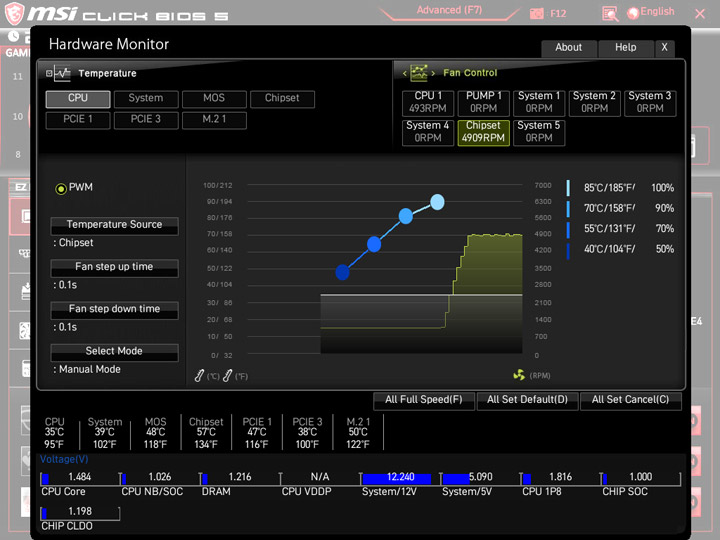
Task: Select PCIE 3 temperature sensor
Action: (x=146, y=120)
